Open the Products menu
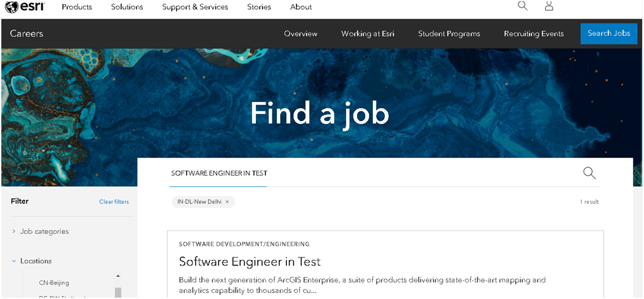The height and width of the screenshot is (299, 644). coord(77,7)
